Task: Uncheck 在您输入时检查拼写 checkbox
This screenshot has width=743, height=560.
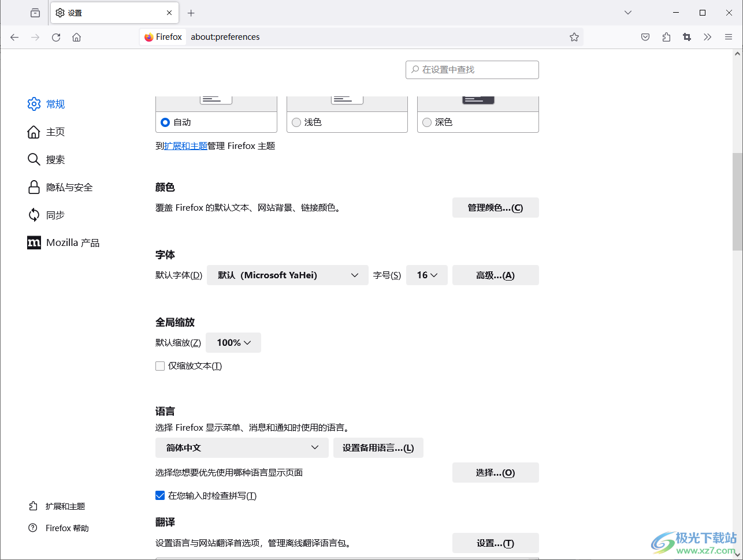Action: click(x=160, y=495)
